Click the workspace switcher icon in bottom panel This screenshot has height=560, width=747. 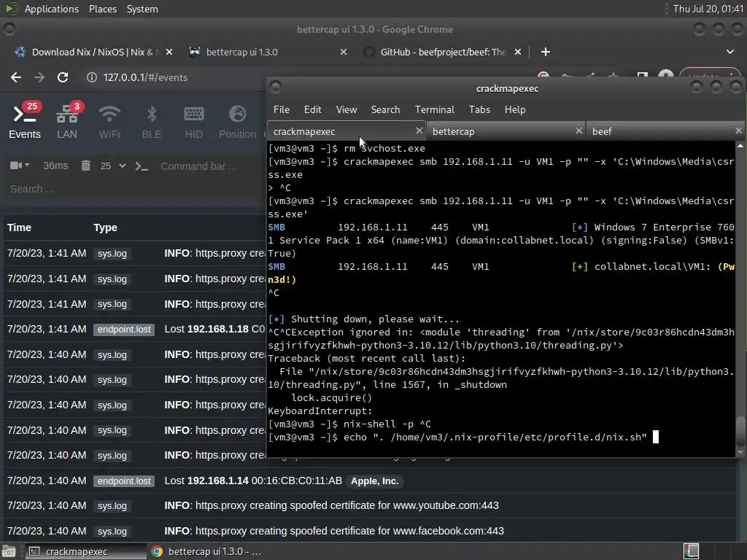click(x=692, y=551)
